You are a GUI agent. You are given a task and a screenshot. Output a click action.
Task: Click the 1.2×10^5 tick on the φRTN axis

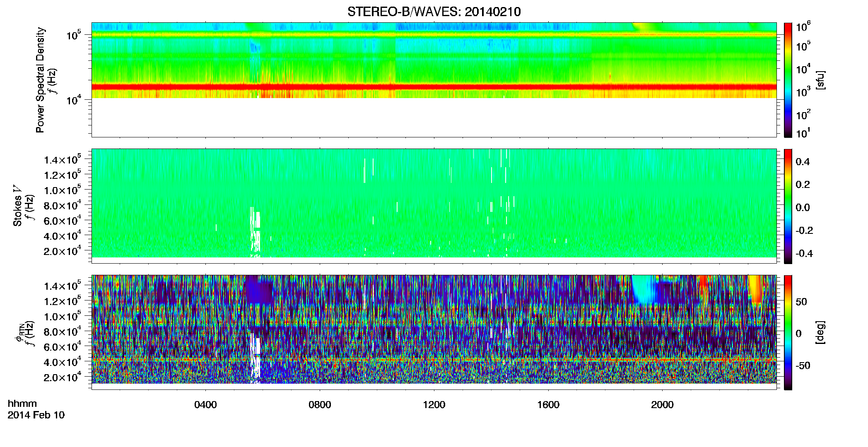click(63, 301)
